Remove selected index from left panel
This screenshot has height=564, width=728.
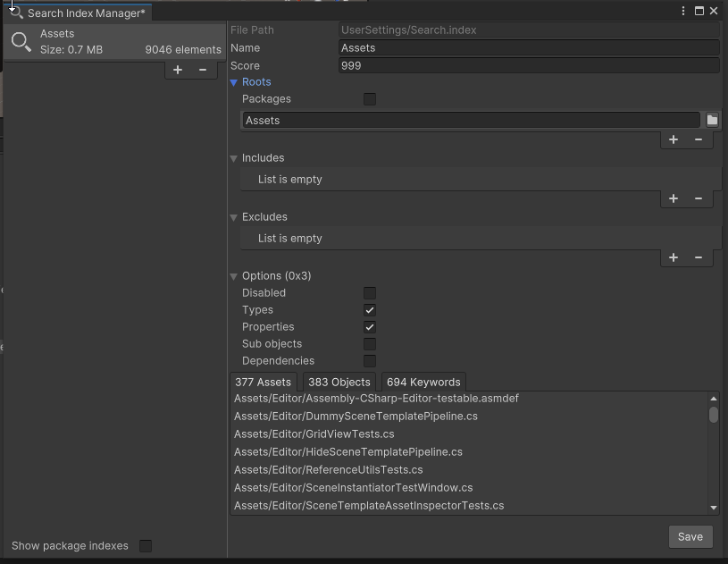(x=203, y=70)
